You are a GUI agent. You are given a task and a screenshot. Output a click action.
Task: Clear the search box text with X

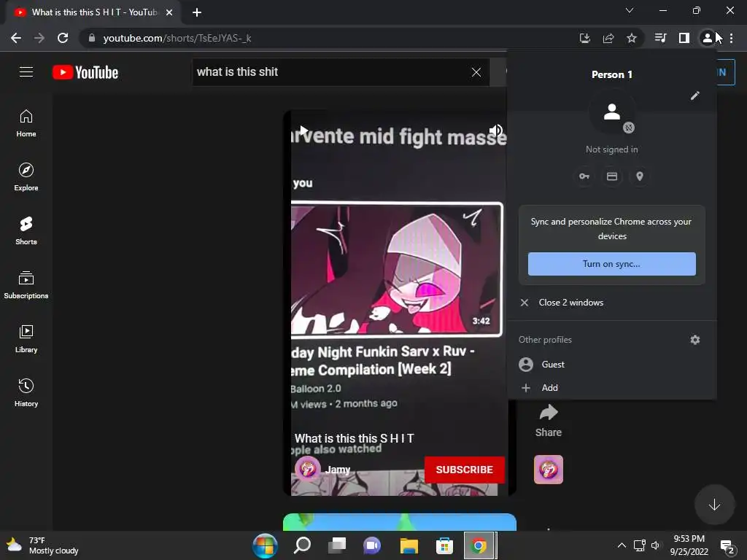click(476, 72)
